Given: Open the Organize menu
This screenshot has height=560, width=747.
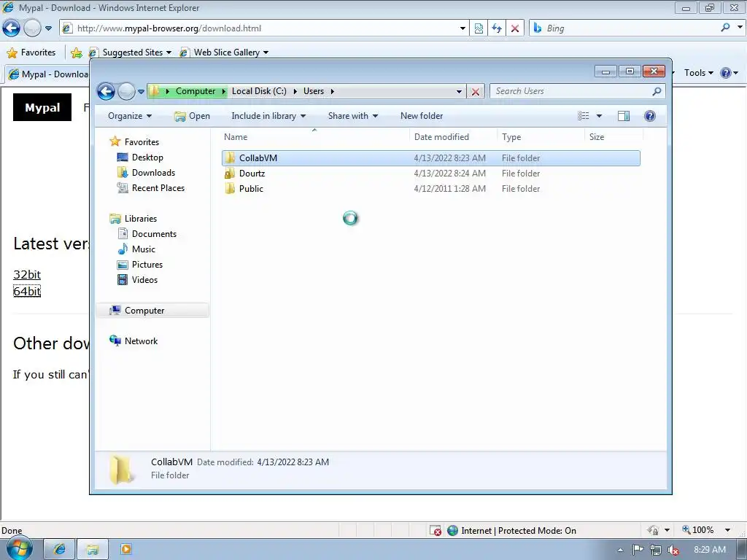Looking at the screenshot, I should pos(130,116).
